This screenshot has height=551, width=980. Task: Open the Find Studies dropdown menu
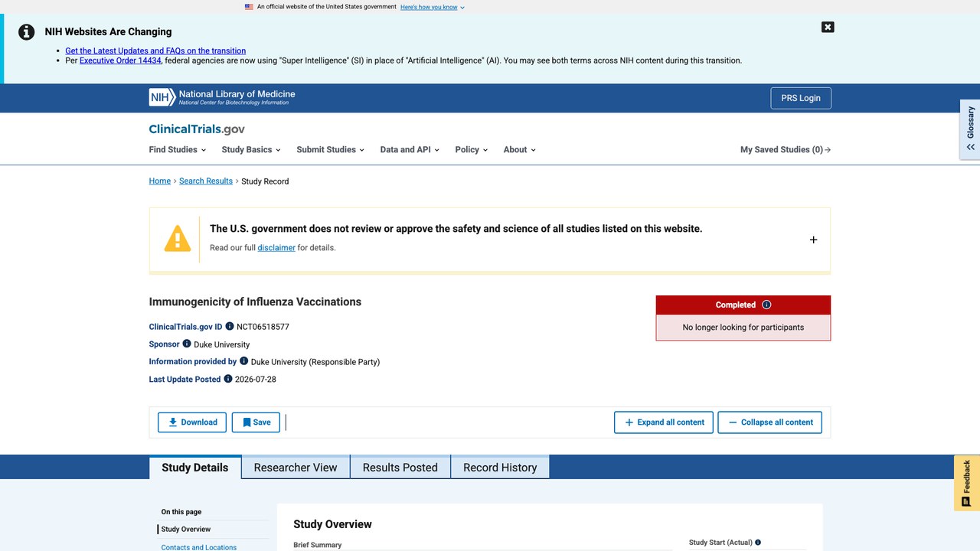[177, 149]
